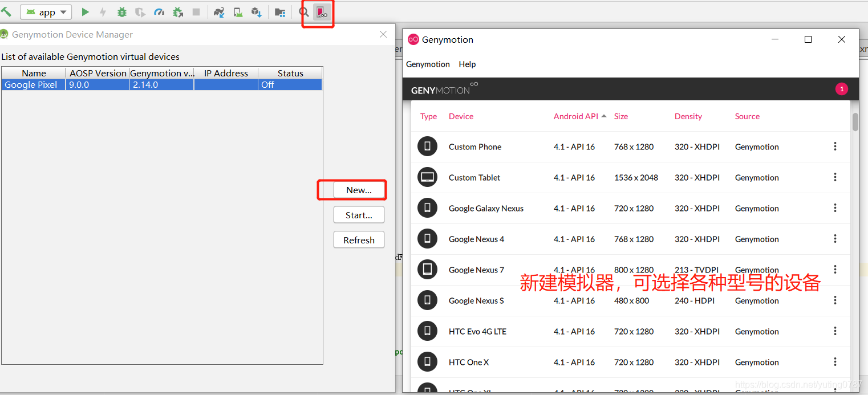Screen dimensions: 868x395
Task: Select the Google Pixel device row
Action: pos(162,84)
